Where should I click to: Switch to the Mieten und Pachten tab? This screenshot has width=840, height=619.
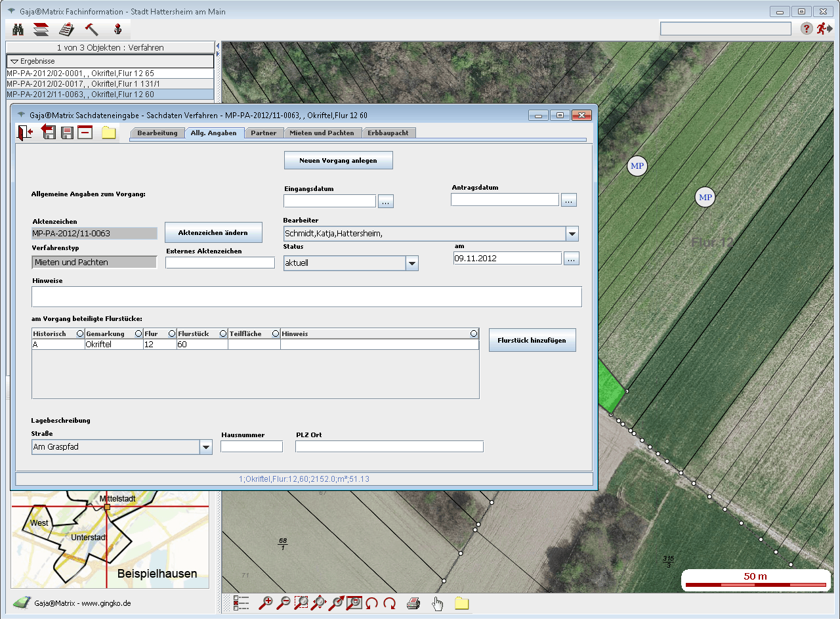pyautogui.click(x=322, y=133)
